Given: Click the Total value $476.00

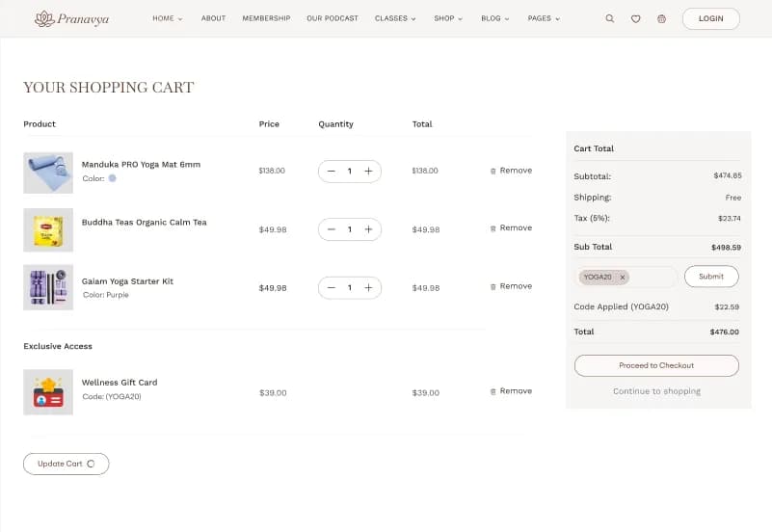Looking at the screenshot, I should click(x=724, y=332).
